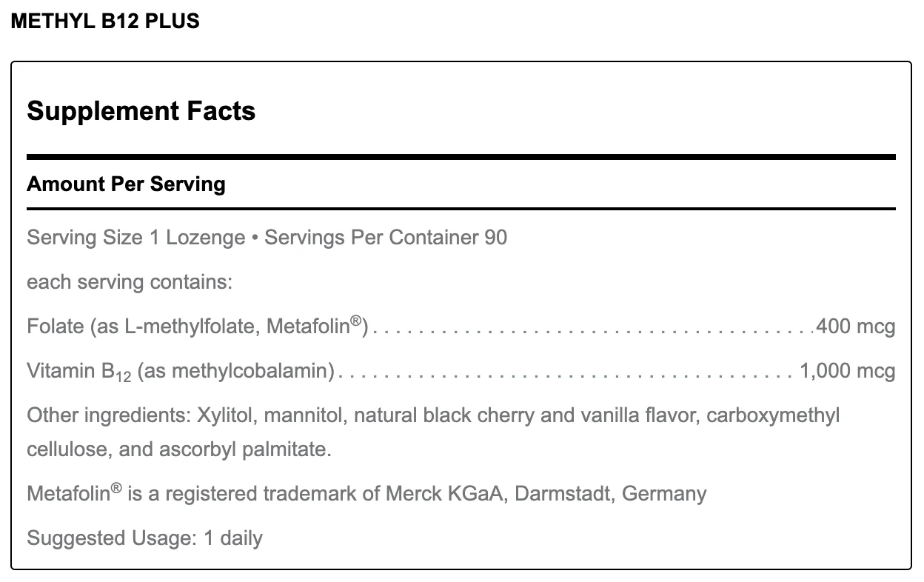Screen dimensions: 924x582
Task: Click the thick black divider below Supplement Facts
Action: click(x=461, y=157)
